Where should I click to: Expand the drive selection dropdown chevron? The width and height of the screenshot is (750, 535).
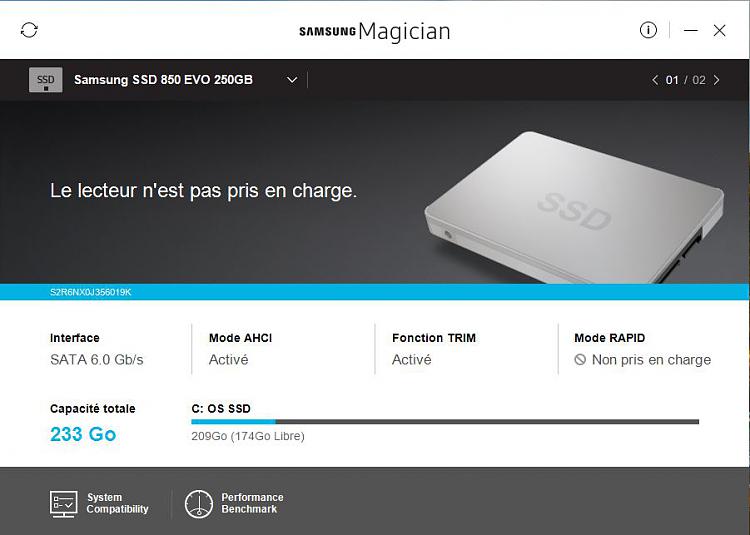292,80
